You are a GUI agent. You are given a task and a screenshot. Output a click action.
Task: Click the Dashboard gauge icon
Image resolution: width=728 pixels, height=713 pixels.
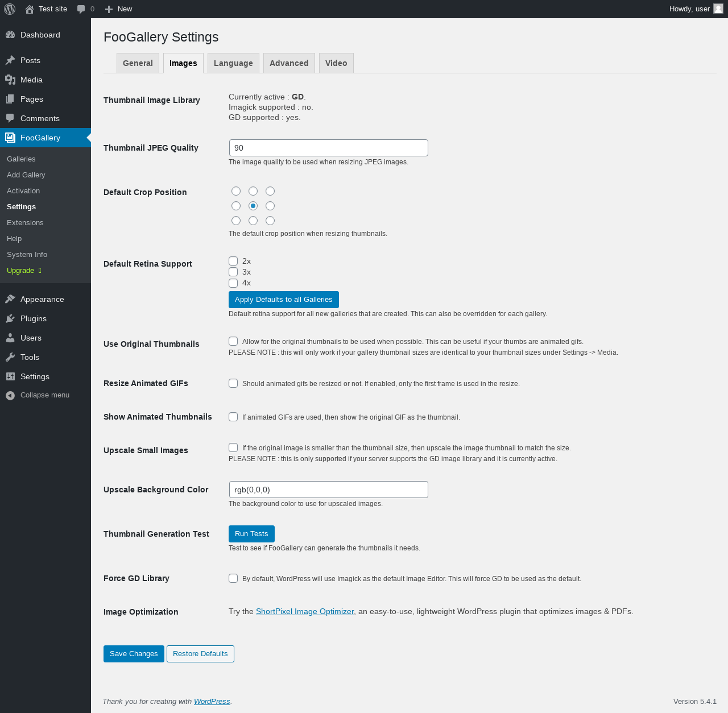click(x=10, y=35)
